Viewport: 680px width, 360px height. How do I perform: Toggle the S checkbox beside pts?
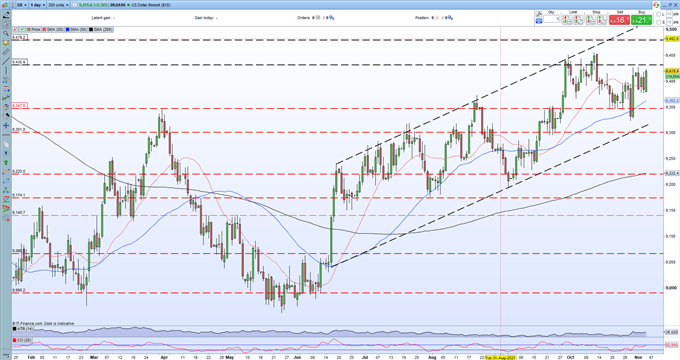pos(658,22)
